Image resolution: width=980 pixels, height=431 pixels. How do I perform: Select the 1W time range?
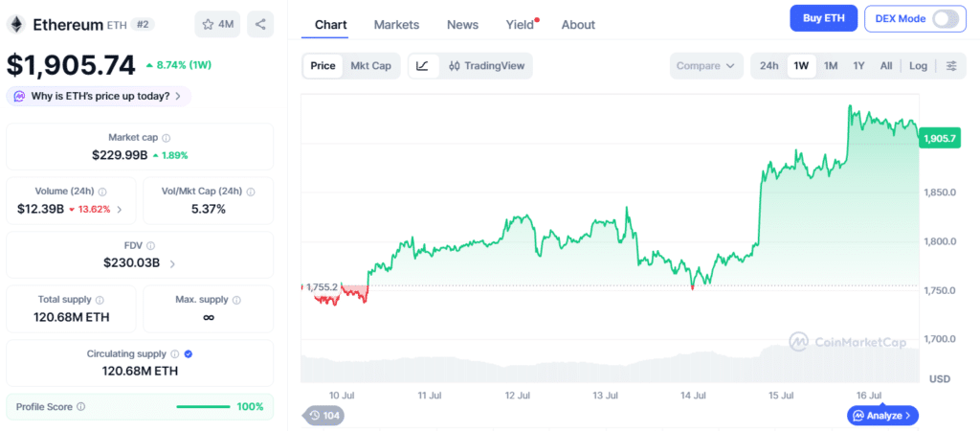click(x=801, y=66)
